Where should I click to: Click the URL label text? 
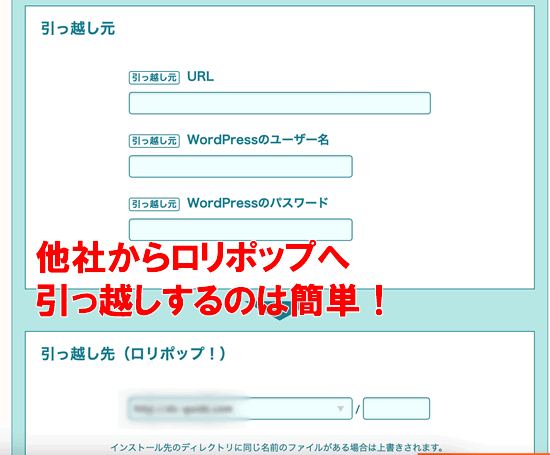200,76
